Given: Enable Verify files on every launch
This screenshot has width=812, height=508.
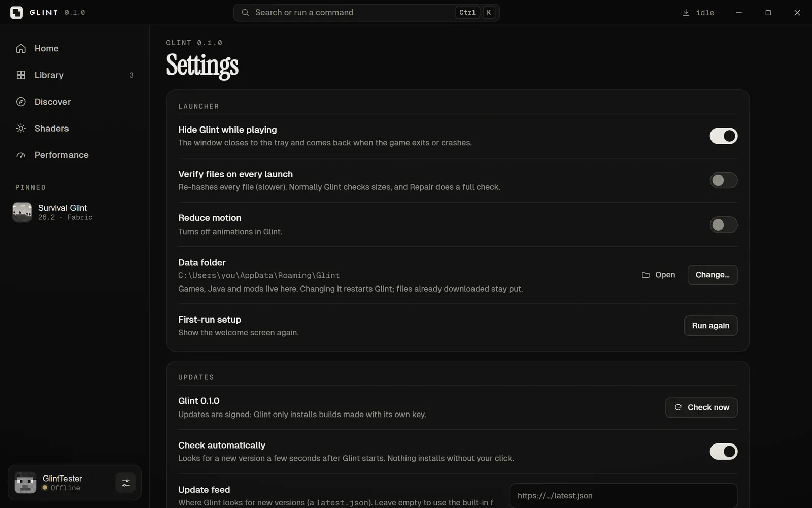Looking at the screenshot, I should [723, 180].
